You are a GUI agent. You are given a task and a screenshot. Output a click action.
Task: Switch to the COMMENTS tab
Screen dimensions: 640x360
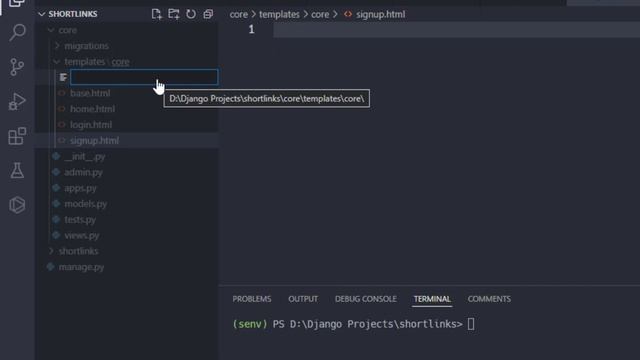point(489,299)
